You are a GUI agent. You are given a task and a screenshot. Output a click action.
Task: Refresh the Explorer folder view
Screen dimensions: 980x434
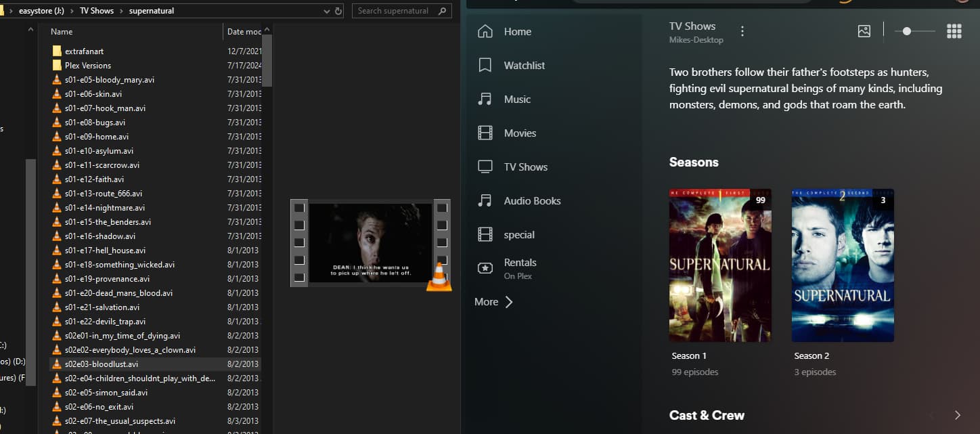tap(338, 11)
